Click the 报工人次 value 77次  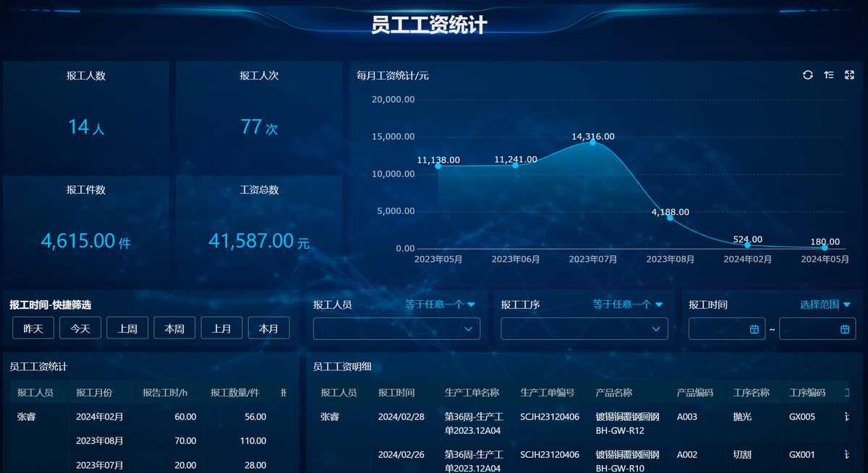(259, 127)
